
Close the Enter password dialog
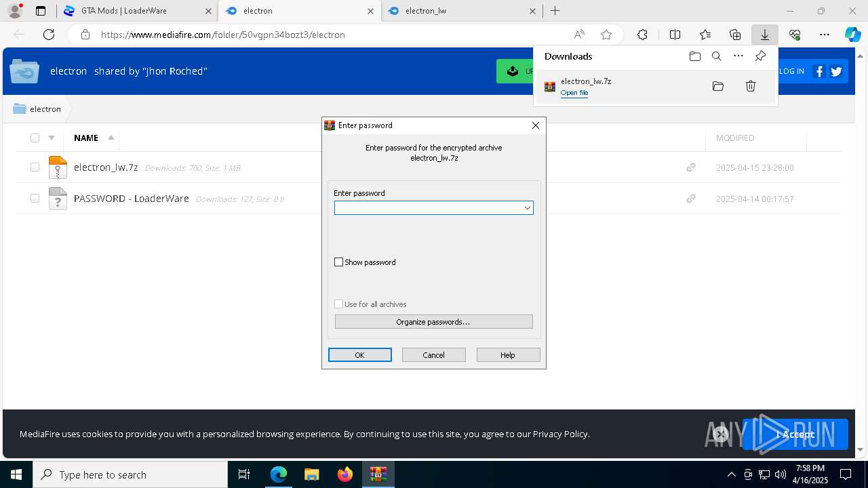click(536, 125)
